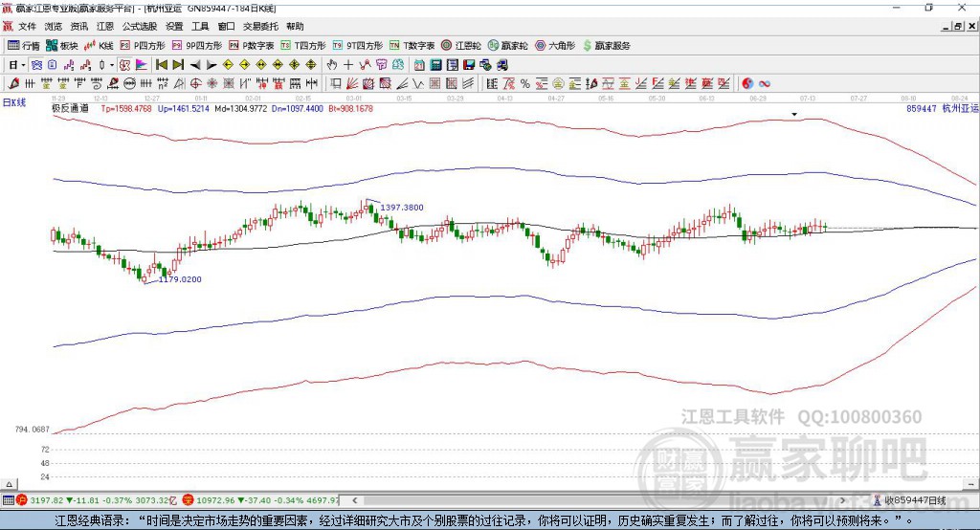Open the T数字表 tool
980x530 pixels.
point(412,46)
